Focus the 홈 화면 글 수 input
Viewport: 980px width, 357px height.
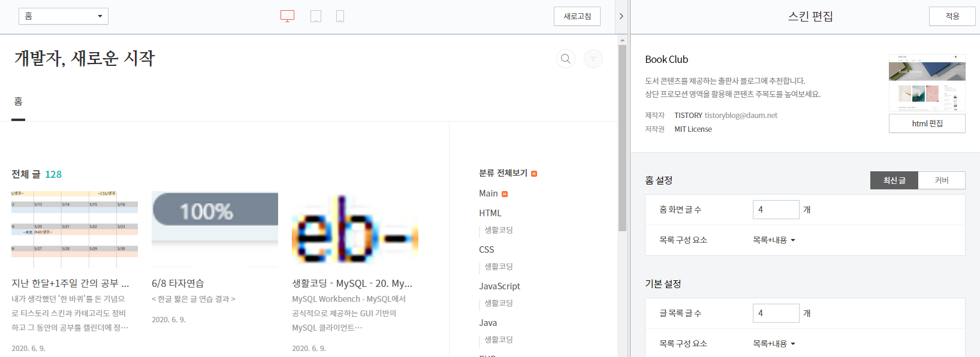click(776, 210)
